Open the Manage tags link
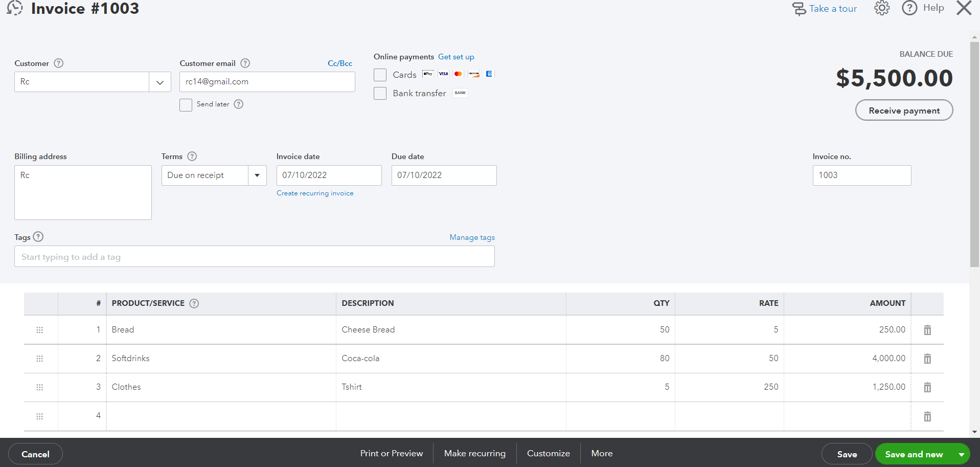This screenshot has width=980, height=467. point(472,237)
